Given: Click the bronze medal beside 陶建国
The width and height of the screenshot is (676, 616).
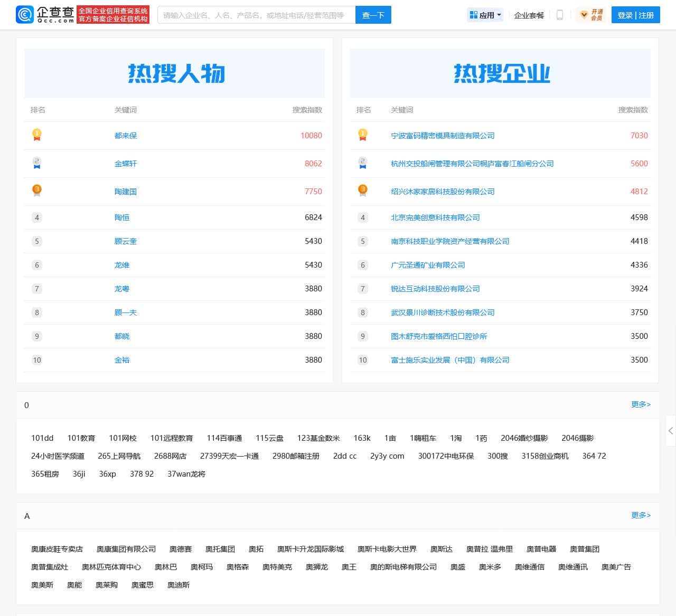Looking at the screenshot, I should click(37, 191).
